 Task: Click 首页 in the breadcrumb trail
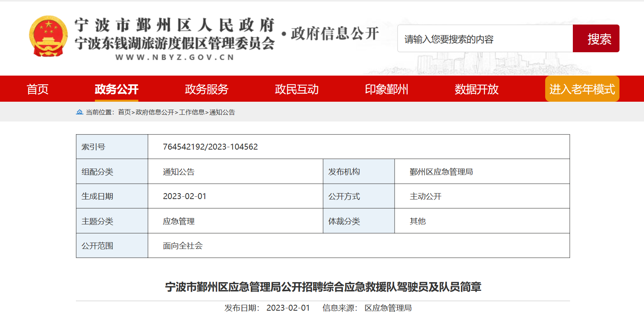coord(124,112)
